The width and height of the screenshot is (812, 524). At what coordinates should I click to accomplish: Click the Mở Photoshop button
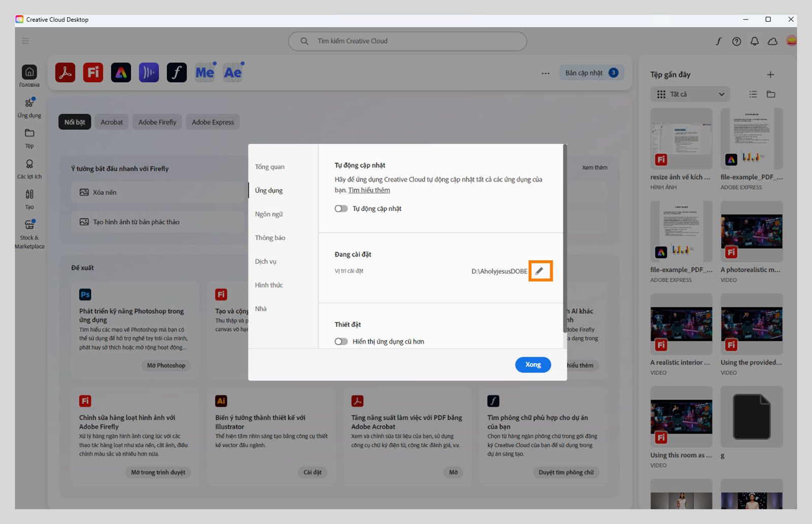(x=166, y=365)
